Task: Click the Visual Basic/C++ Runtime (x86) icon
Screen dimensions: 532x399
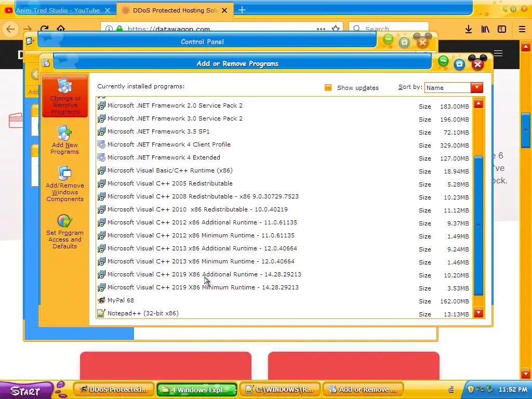Action: click(101, 170)
